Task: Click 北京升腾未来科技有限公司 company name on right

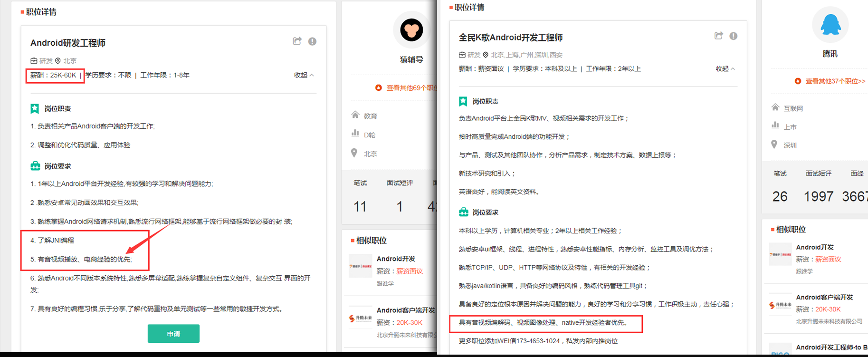Action: coord(830,321)
